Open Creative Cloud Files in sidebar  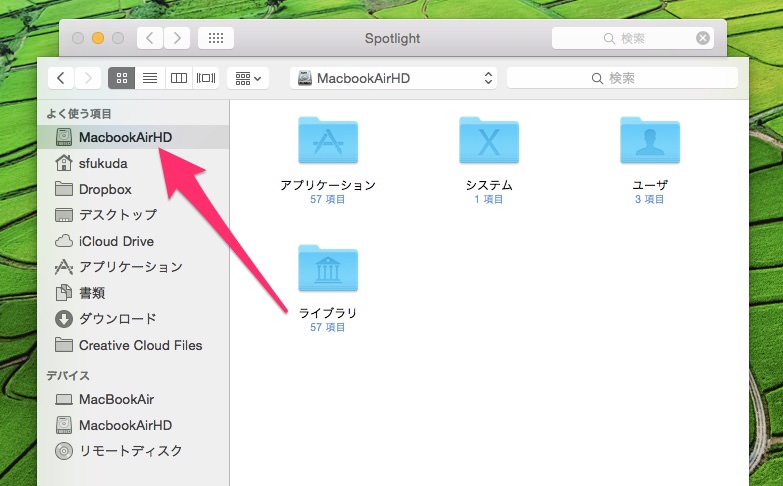tap(133, 345)
